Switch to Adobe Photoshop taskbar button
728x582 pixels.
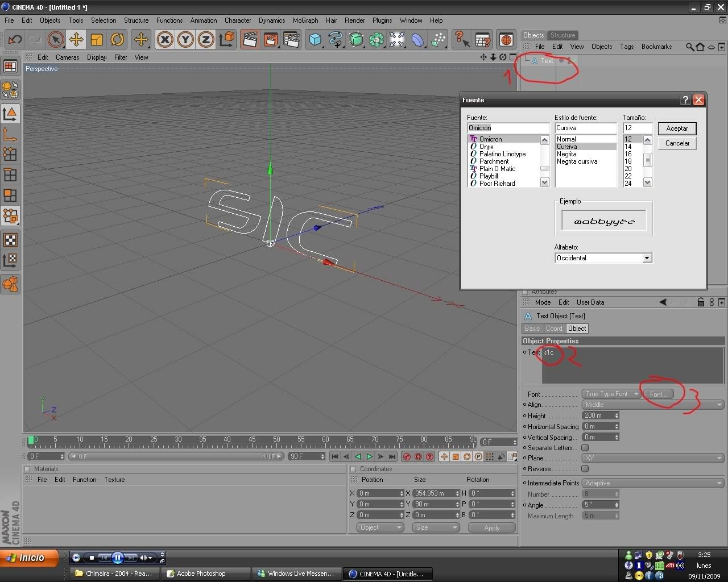(205, 573)
